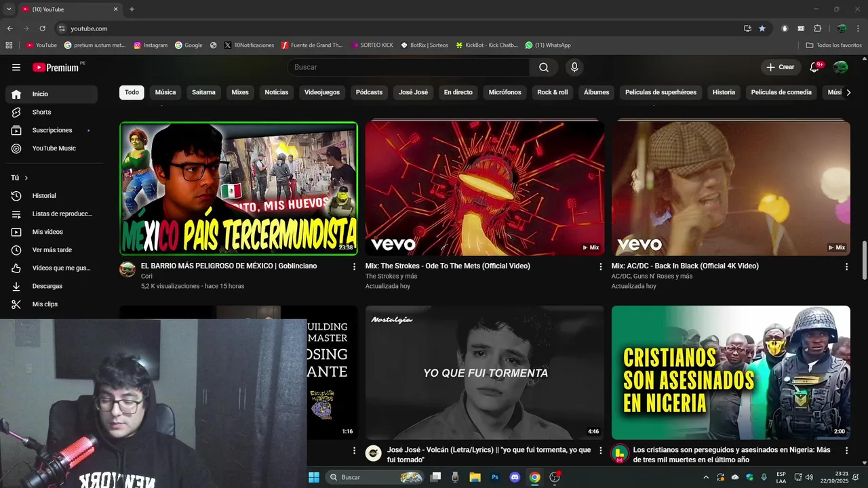Select the Saitama filter chip
Screen dimensions: 868x488
coord(203,92)
